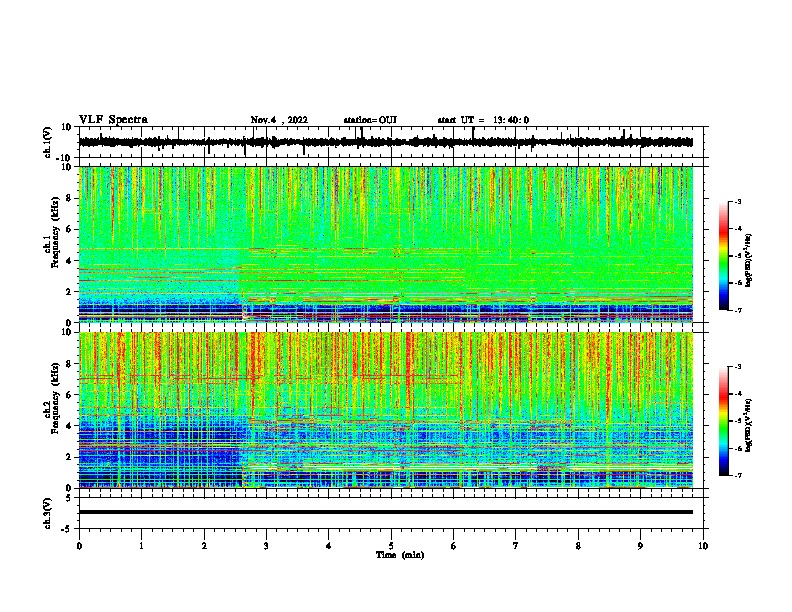Click the ch.1 color scale bar

click(724, 256)
